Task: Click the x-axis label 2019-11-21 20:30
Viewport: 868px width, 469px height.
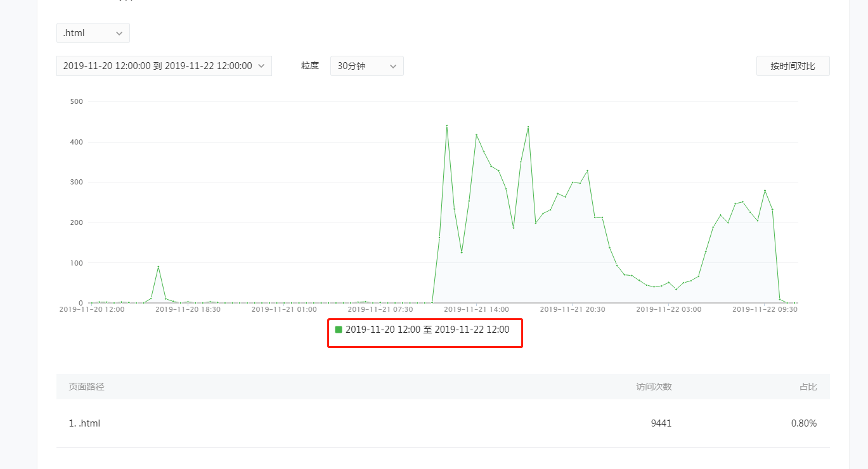Action: coord(573,309)
